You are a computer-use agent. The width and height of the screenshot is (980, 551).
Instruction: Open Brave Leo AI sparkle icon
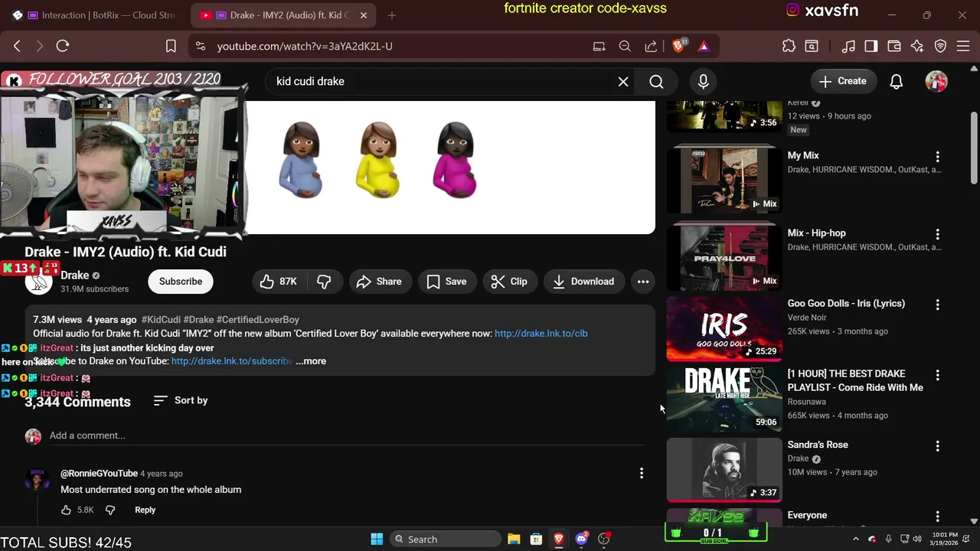917,46
